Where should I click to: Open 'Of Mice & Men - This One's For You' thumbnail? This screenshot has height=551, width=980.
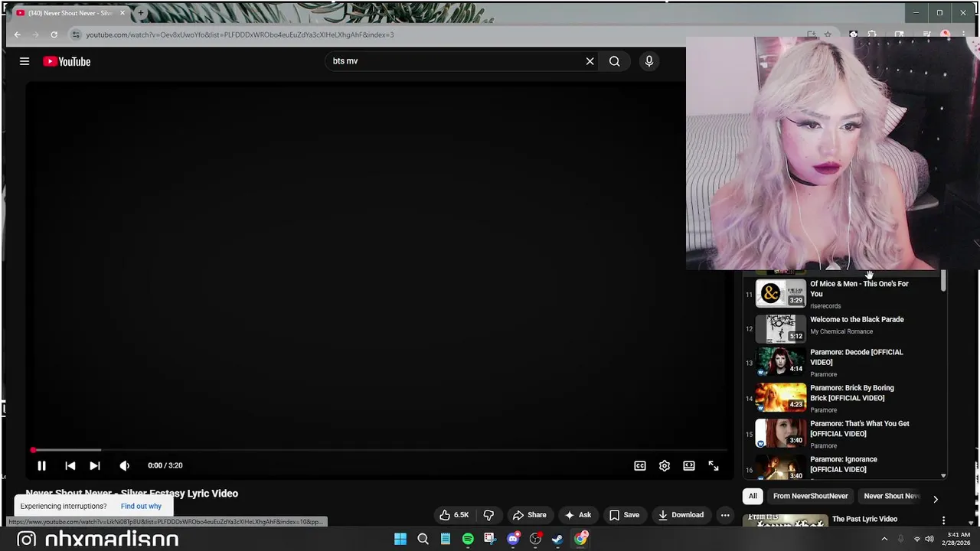[781, 293]
